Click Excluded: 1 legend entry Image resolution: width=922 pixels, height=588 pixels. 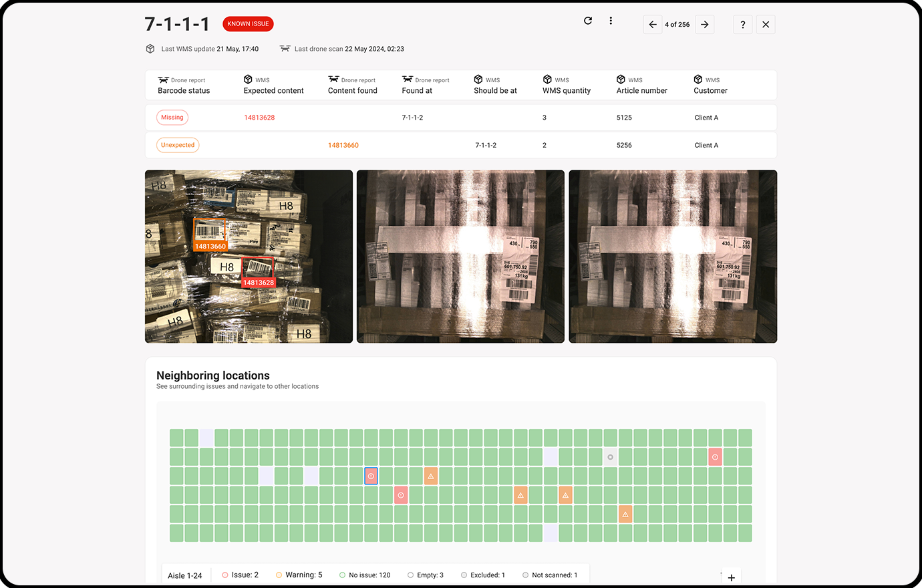coord(482,575)
